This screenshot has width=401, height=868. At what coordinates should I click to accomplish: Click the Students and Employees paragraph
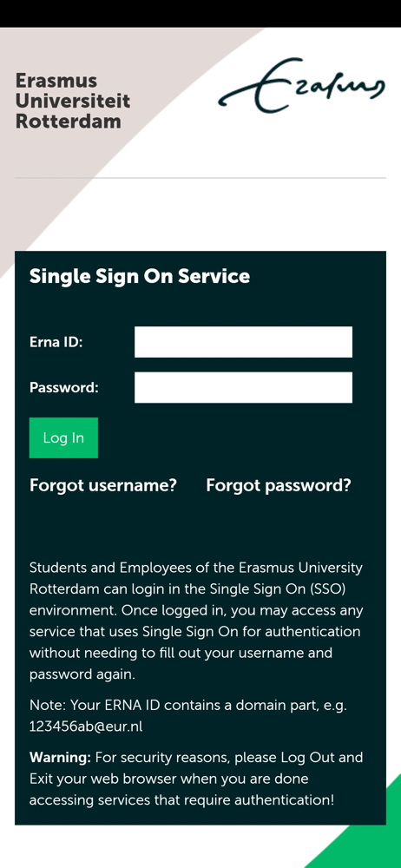(197, 621)
